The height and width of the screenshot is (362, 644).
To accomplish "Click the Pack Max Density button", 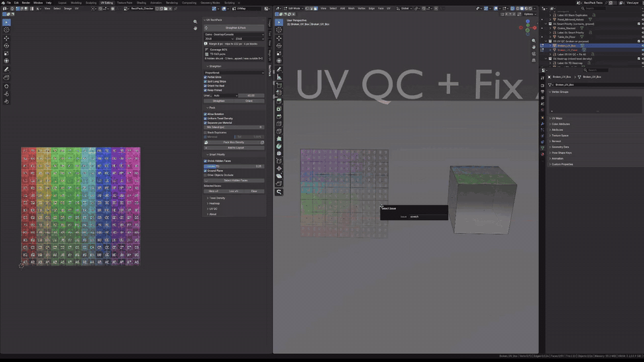I will 232,142.
